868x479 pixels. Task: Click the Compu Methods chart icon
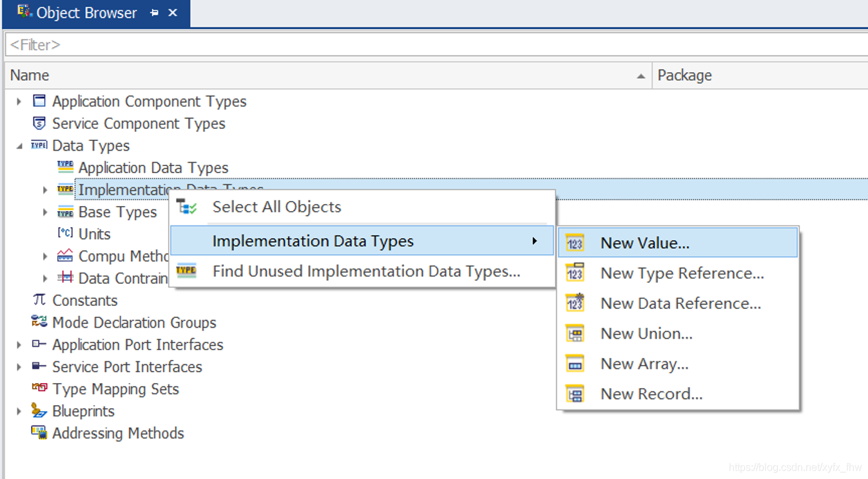(65, 256)
